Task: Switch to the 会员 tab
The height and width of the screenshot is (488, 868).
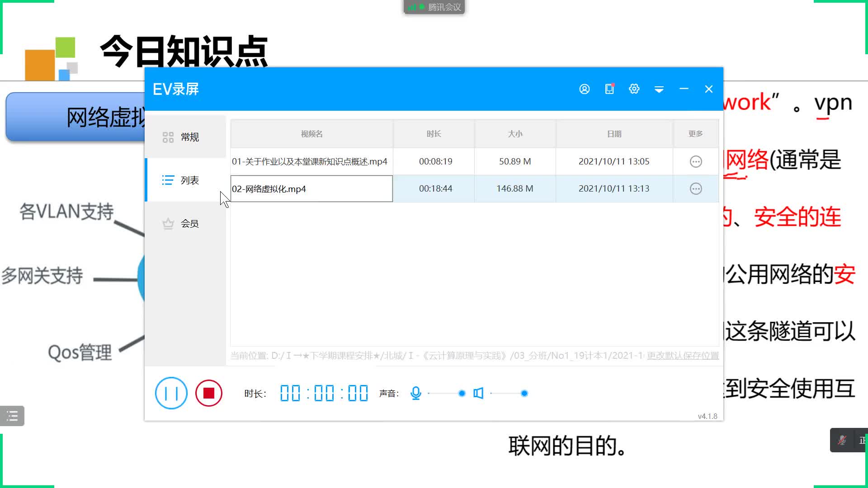Action: click(x=186, y=224)
